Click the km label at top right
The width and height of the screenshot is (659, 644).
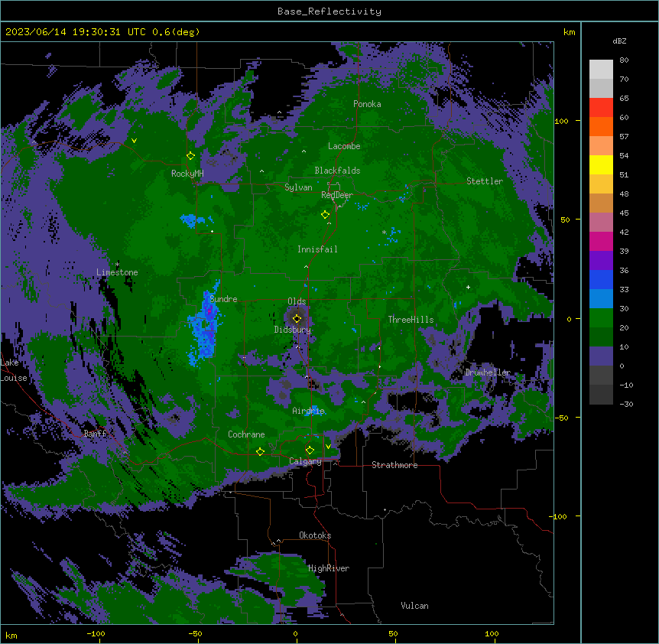tap(569, 32)
